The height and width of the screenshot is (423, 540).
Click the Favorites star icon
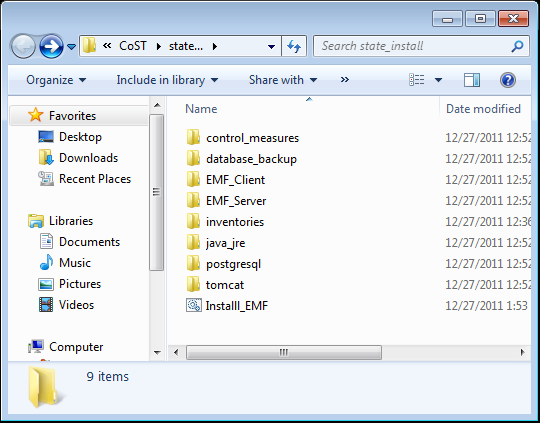pos(35,115)
